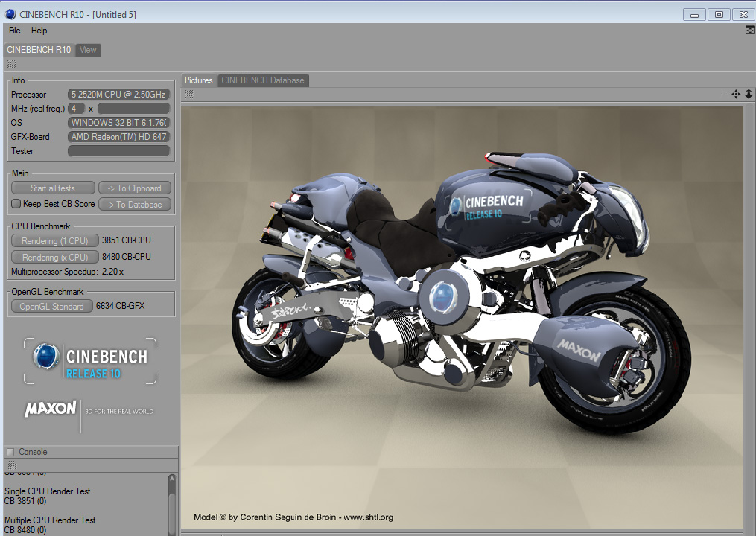Open the File menu

tap(15, 31)
